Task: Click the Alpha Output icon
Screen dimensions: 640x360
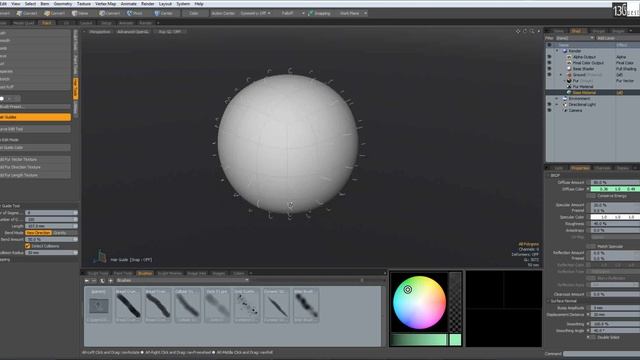Action: 569,57
